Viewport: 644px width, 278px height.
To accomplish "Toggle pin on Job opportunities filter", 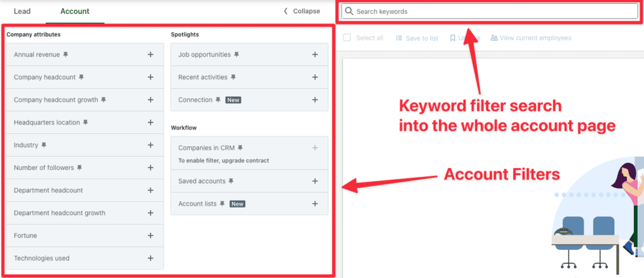I will [x=236, y=55].
